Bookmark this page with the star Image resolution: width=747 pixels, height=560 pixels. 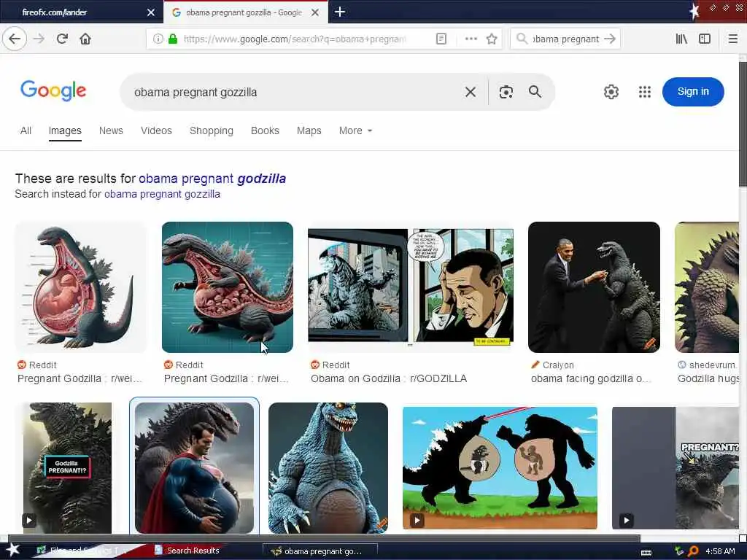coord(492,39)
